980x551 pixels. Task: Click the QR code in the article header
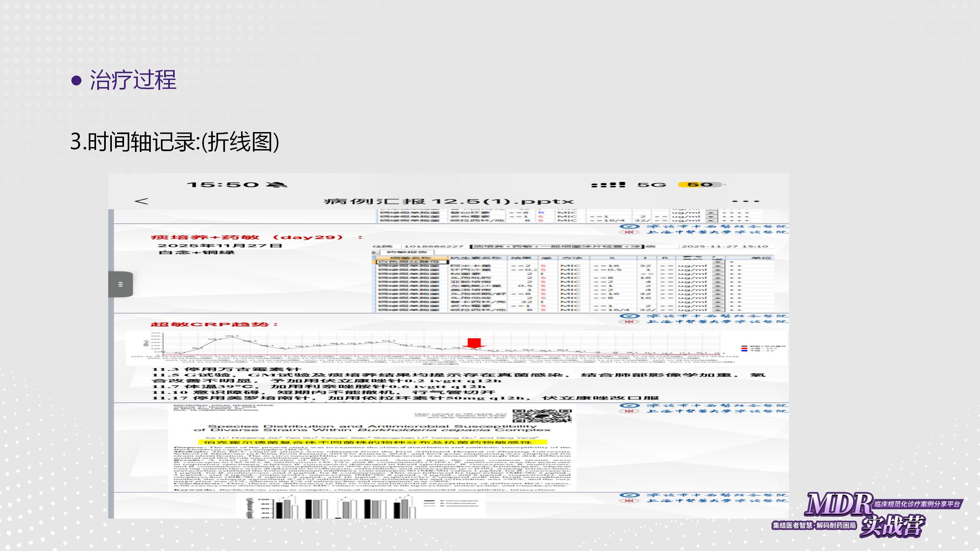click(542, 416)
